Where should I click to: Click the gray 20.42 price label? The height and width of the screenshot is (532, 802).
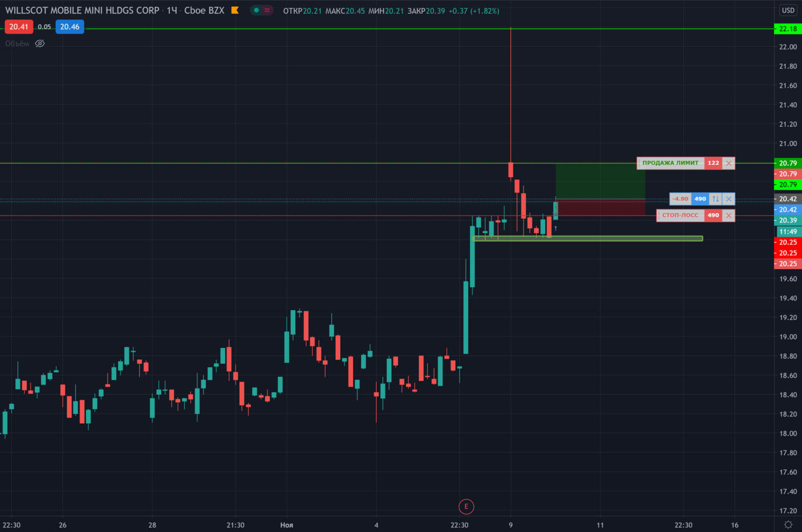click(788, 199)
